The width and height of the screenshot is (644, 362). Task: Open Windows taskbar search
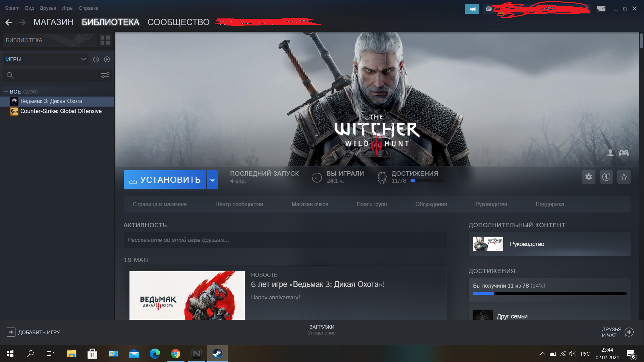point(30,354)
